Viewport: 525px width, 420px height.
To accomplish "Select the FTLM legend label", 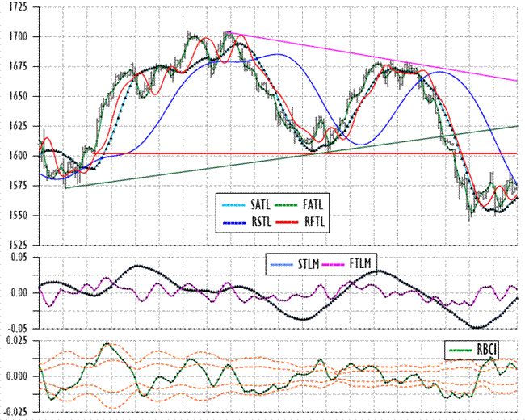I will point(362,263).
